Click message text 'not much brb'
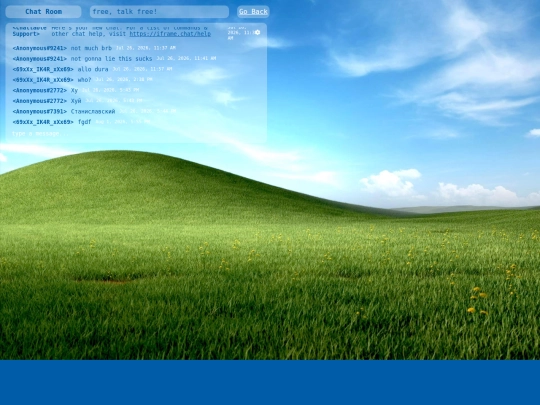The image size is (540, 405). click(x=91, y=48)
